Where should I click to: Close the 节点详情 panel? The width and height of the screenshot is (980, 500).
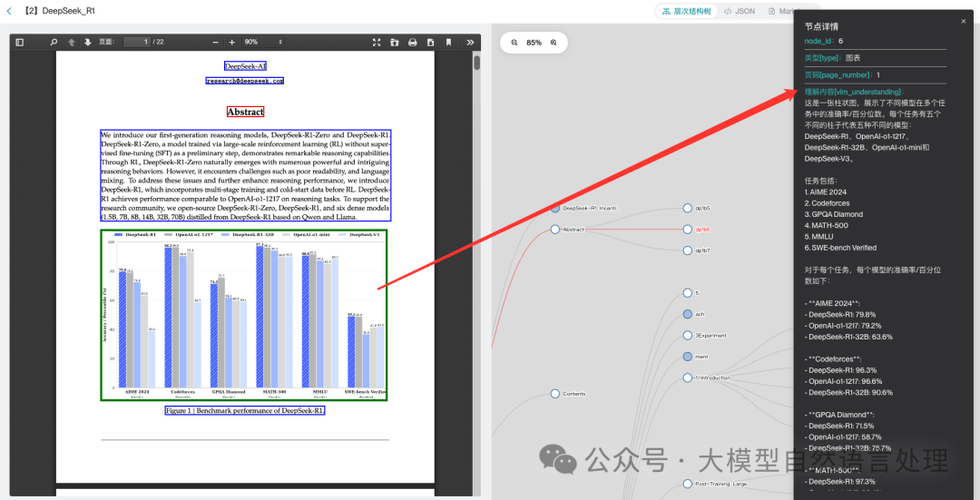(963, 22)
